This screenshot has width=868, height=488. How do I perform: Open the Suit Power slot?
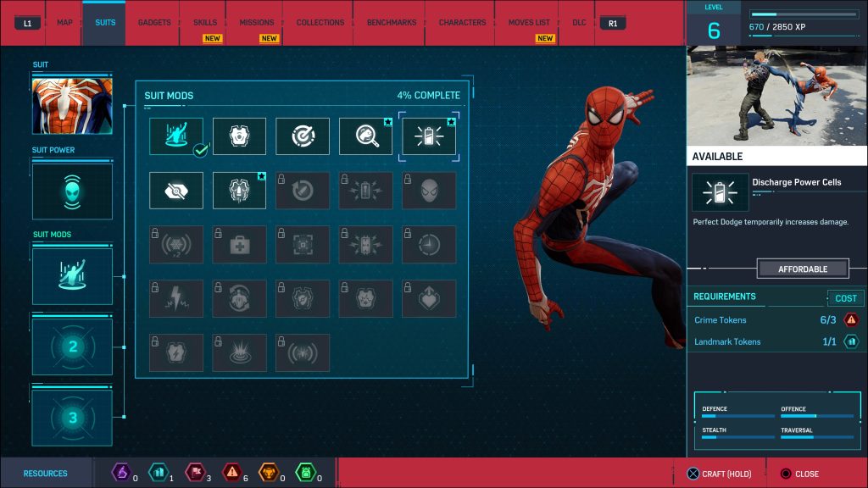tap(72, 191)
